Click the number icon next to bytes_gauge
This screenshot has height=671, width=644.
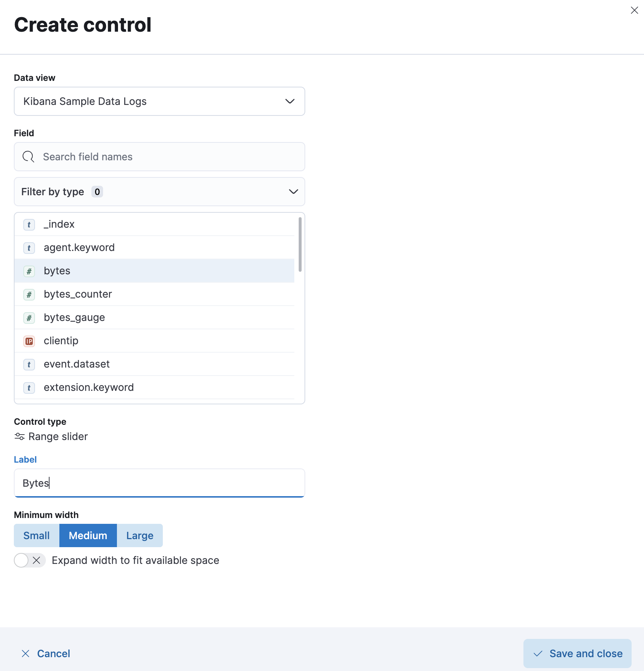click(29, 318)
